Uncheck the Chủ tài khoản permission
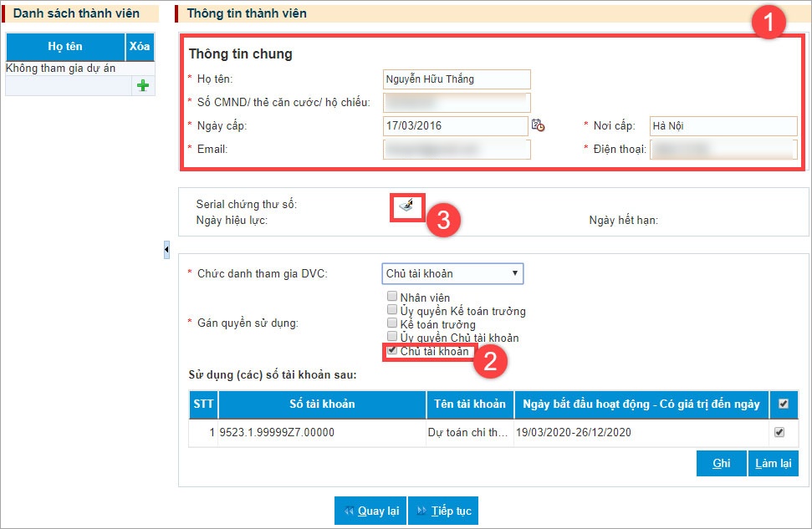812x529 pixels. click(391, 350)
